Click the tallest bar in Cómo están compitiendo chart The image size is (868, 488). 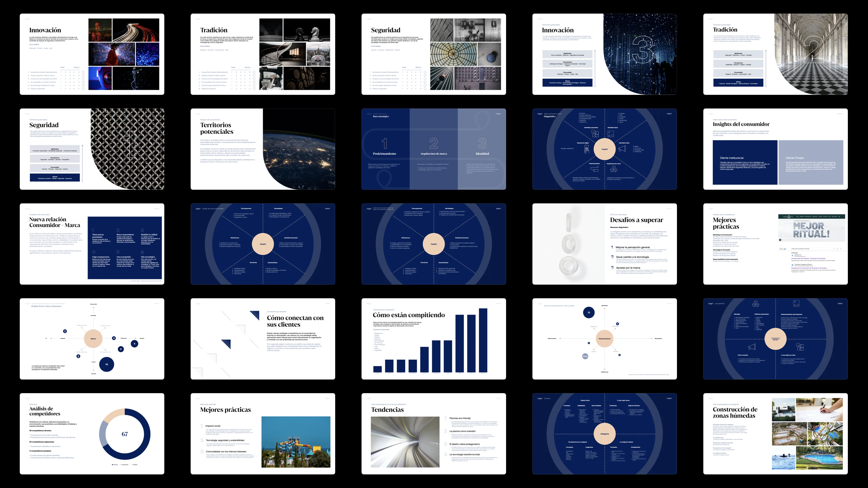pos(483,340)
